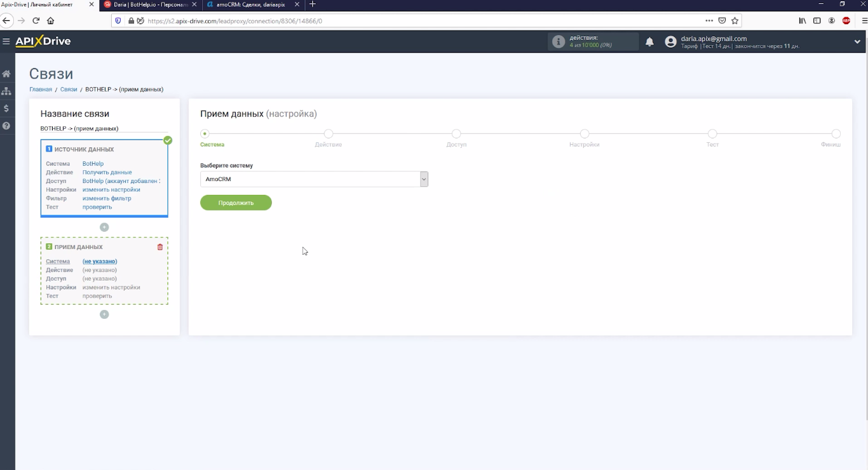Click the green checkmark on source block

pyautogui.click(x=168, y=140)
